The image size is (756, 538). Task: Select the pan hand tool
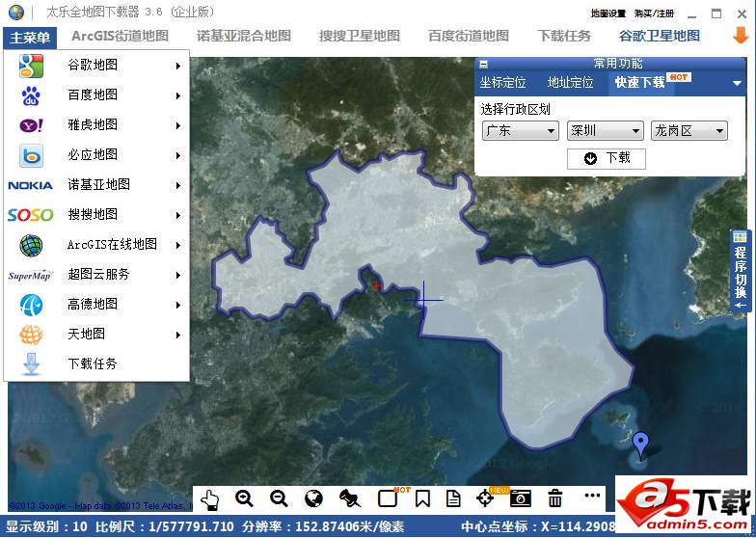(210, 498)
